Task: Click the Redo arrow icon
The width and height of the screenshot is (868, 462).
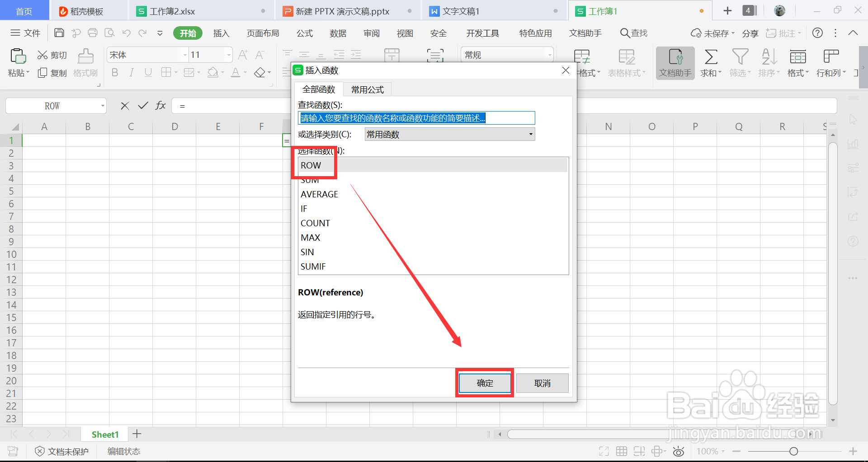Action: pyautogui.click(x=143, y=33)
